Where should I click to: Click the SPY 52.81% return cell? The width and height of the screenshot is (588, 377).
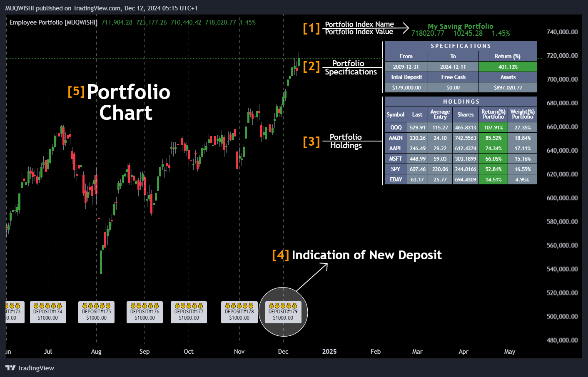(493, 169)
